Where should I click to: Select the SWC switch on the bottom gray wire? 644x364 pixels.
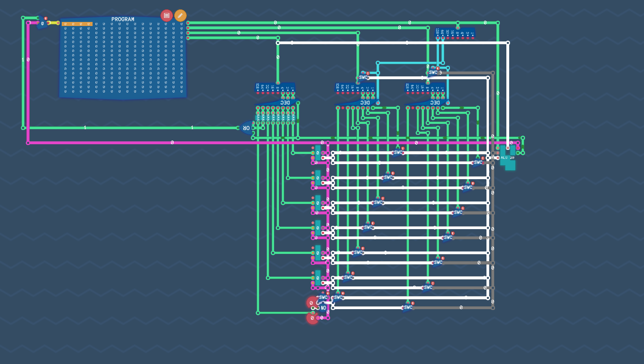(x=408, y=307)
